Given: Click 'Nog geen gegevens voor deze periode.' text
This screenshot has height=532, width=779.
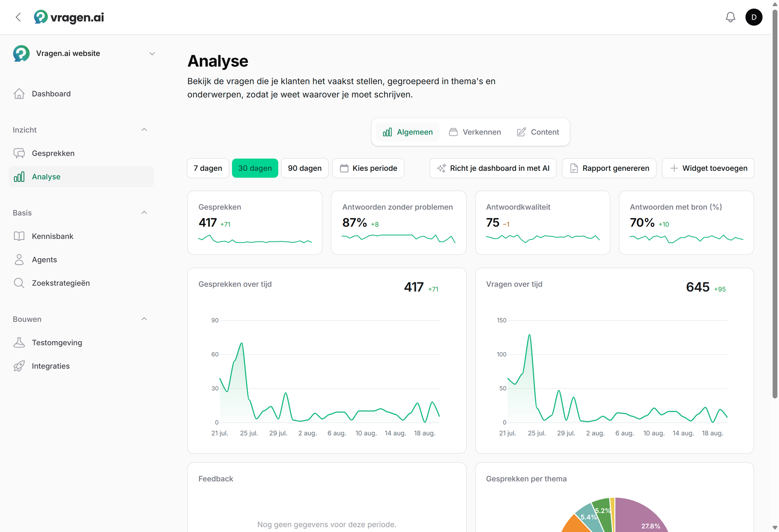Looking at the screenshot, I should [x=327, y=525].
